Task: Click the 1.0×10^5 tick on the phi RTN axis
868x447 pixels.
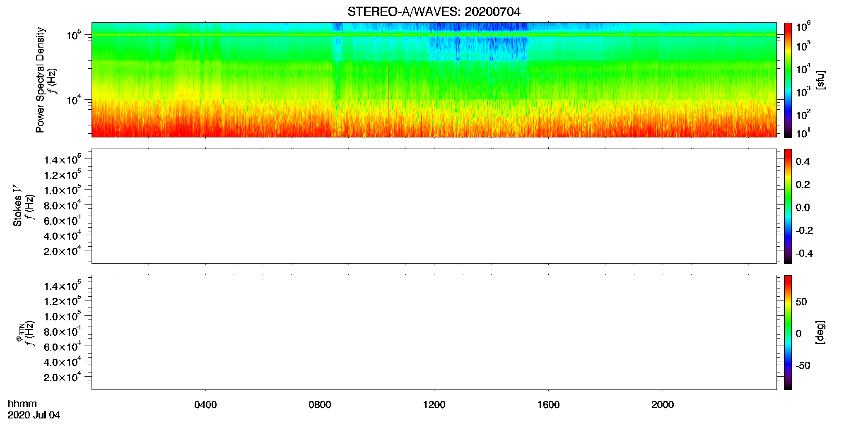Action: point(63,316)
